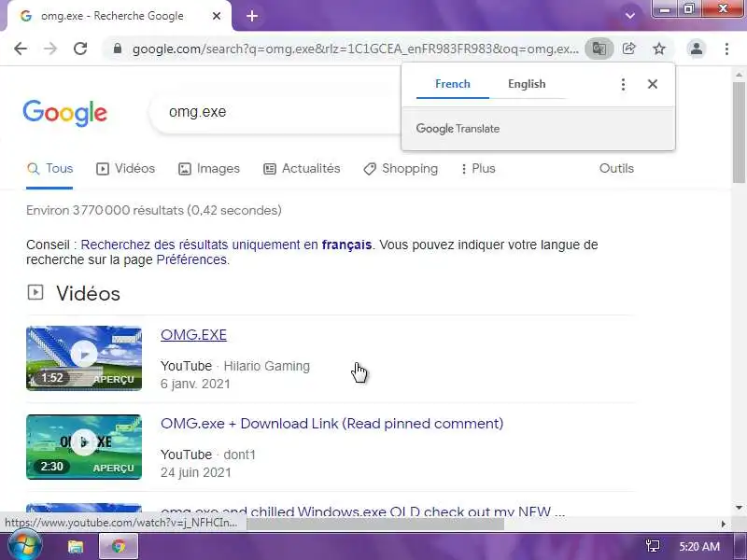
Task: Open the tab search chevron
Action: pyautogui.click(x=629, y=16)
